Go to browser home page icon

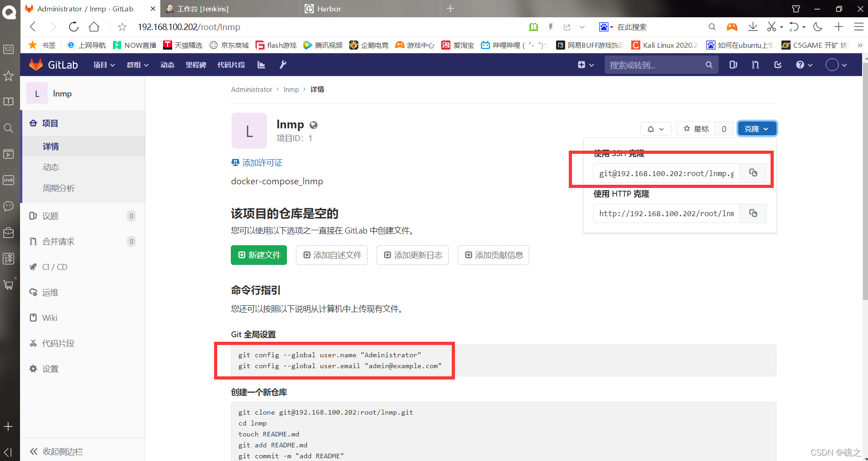click(94, 27)
